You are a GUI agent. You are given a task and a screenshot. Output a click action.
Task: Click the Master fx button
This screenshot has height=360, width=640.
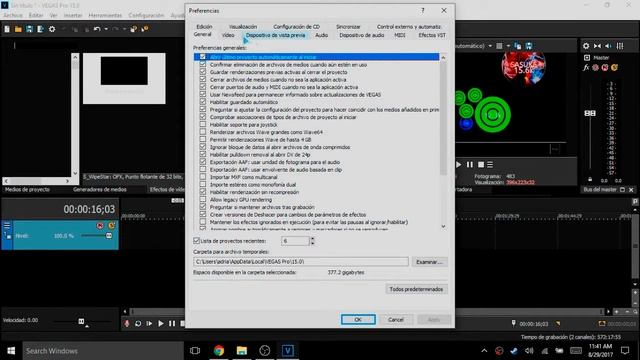[x=586, y=67]
